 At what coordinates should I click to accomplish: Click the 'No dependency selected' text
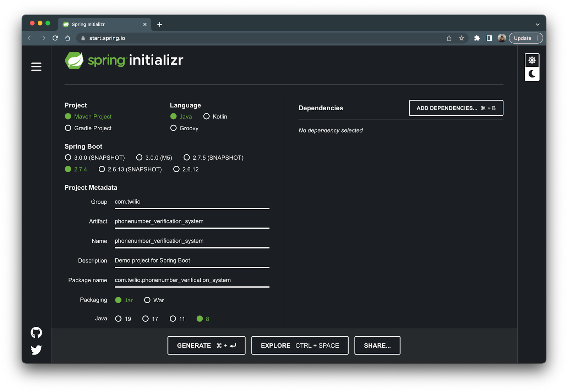pos(331,131)
